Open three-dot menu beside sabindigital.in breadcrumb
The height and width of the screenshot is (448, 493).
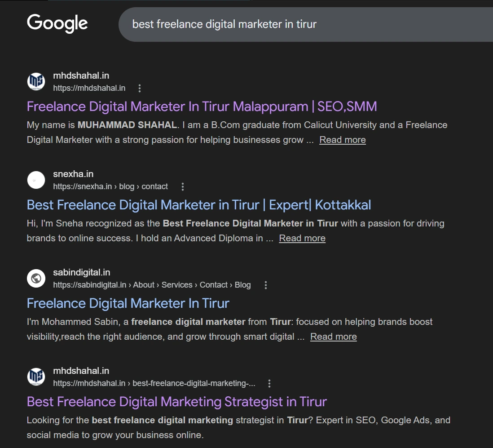[265, 285]
